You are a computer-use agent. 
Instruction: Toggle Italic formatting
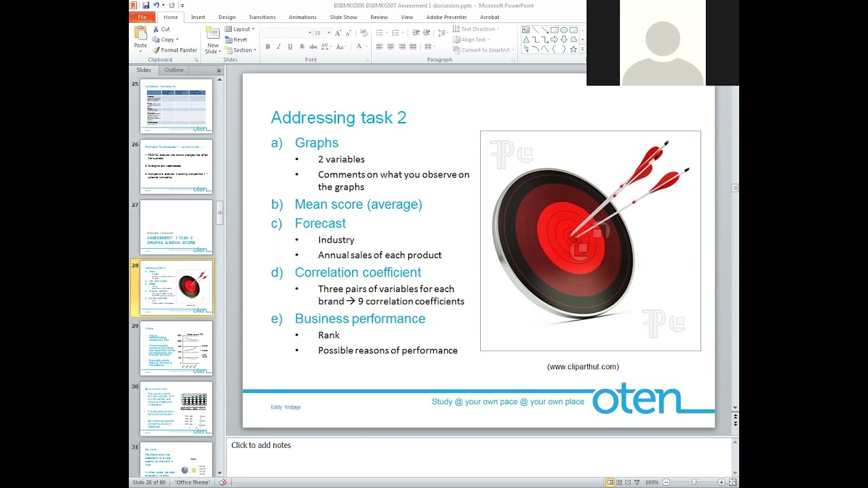click(279, 47)
